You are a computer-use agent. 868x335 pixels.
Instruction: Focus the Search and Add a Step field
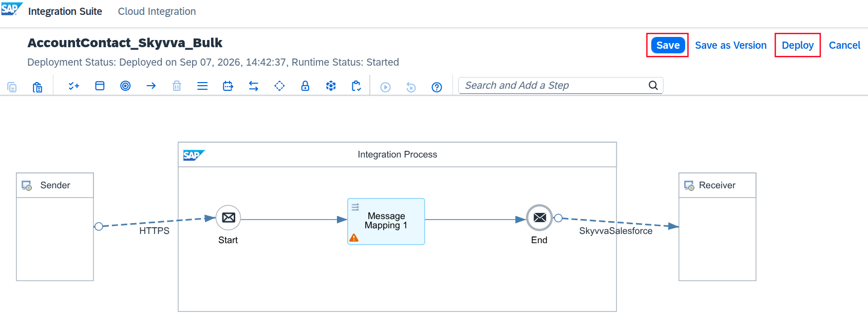(x=561, y=85)
